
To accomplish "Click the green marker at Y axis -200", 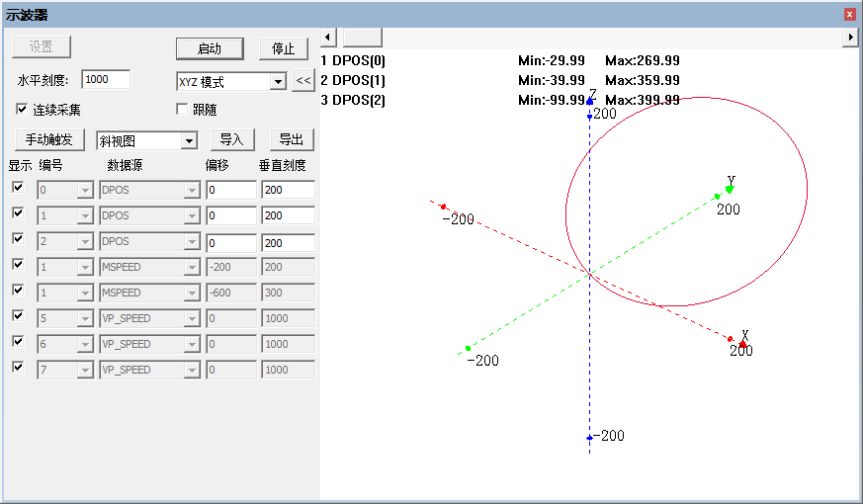I will 468,348.
